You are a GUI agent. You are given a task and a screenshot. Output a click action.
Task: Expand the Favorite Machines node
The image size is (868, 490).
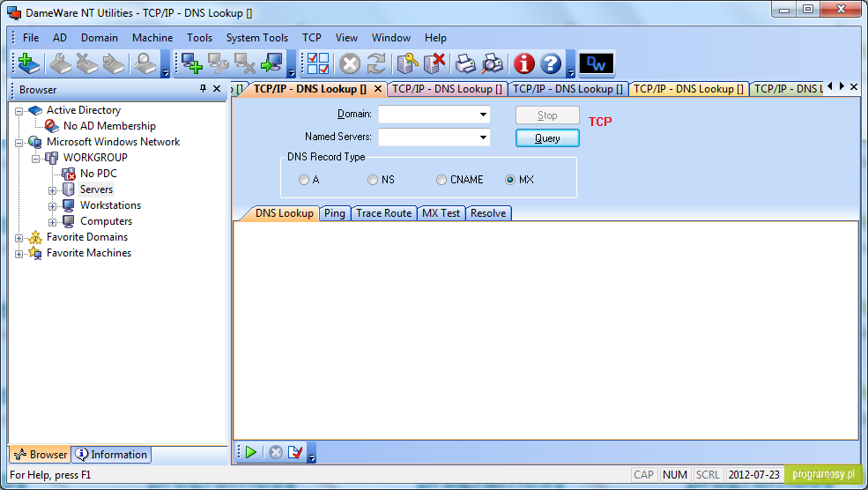click(x=19, y=254)
